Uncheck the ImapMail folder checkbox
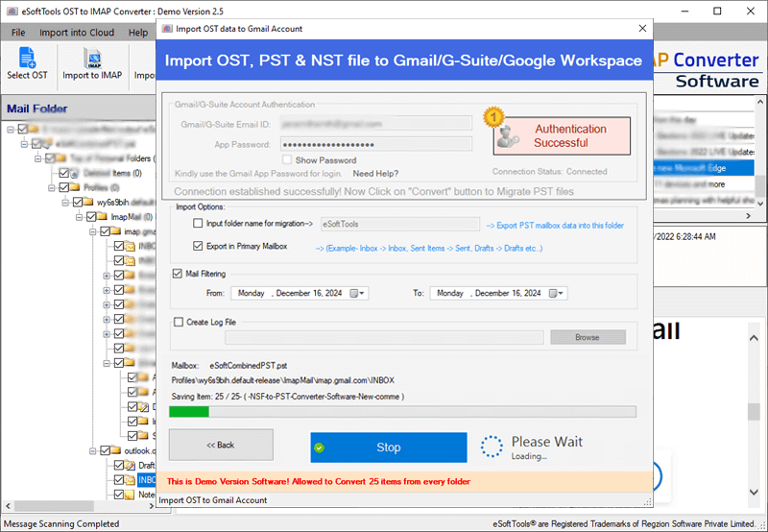Screen dimensions: 768x532 tap(91, 216)
